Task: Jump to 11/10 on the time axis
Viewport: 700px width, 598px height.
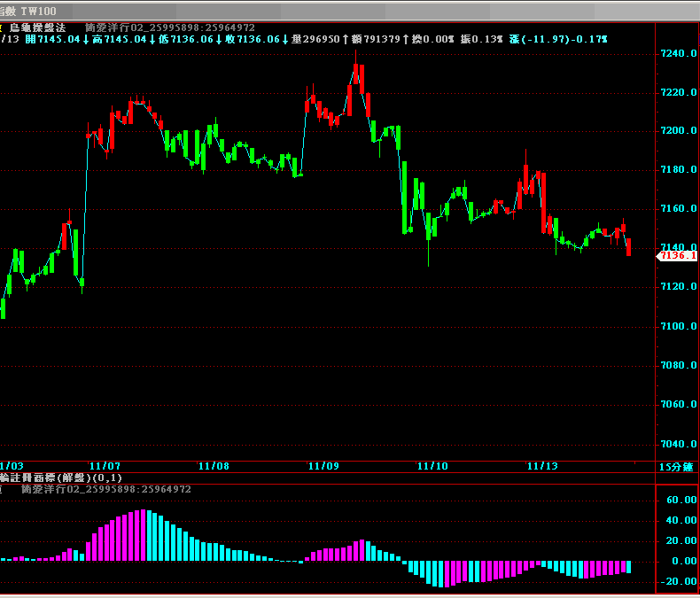Action: pyautogui.click(x=432, y=466)
